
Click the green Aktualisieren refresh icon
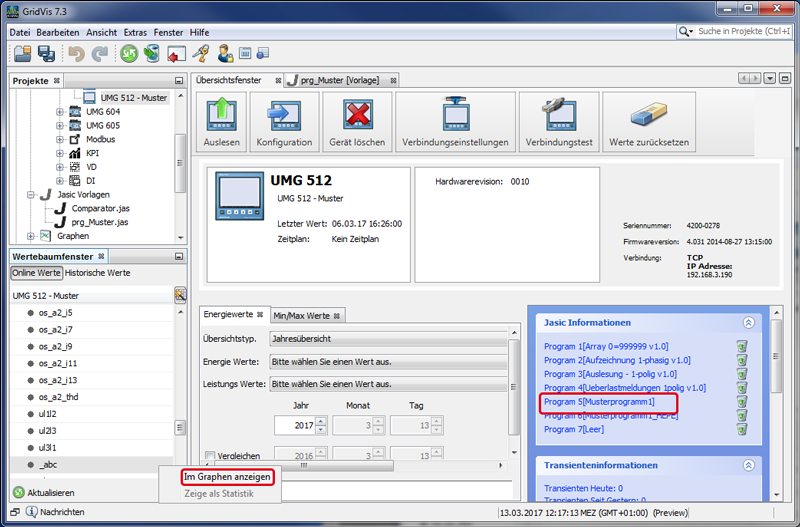point(19,493)
